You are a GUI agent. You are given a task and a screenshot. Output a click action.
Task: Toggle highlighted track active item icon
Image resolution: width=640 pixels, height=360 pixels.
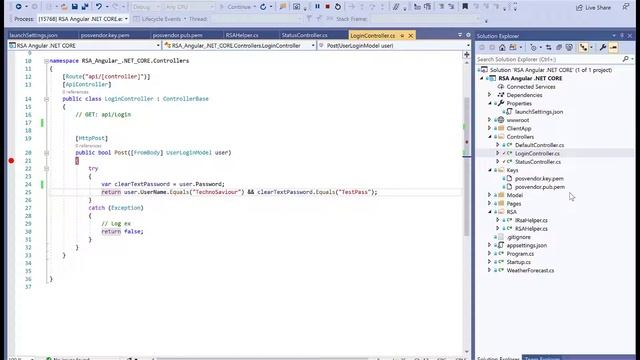tap(583, 48)
